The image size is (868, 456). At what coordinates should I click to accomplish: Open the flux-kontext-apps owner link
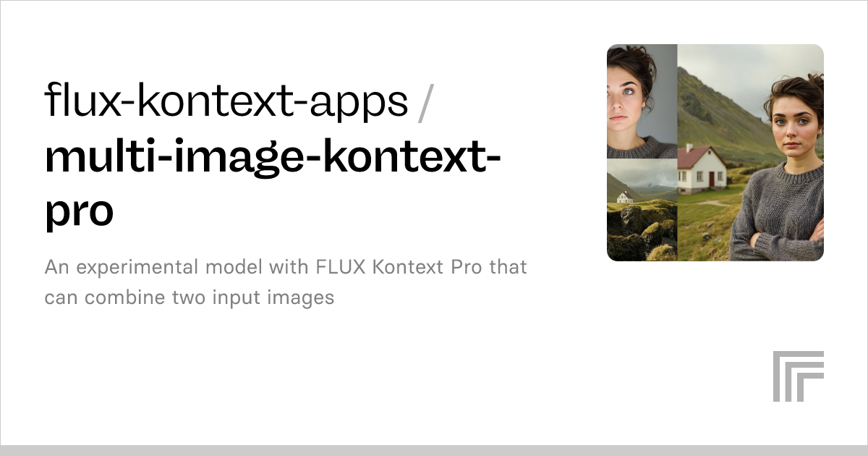226,100
